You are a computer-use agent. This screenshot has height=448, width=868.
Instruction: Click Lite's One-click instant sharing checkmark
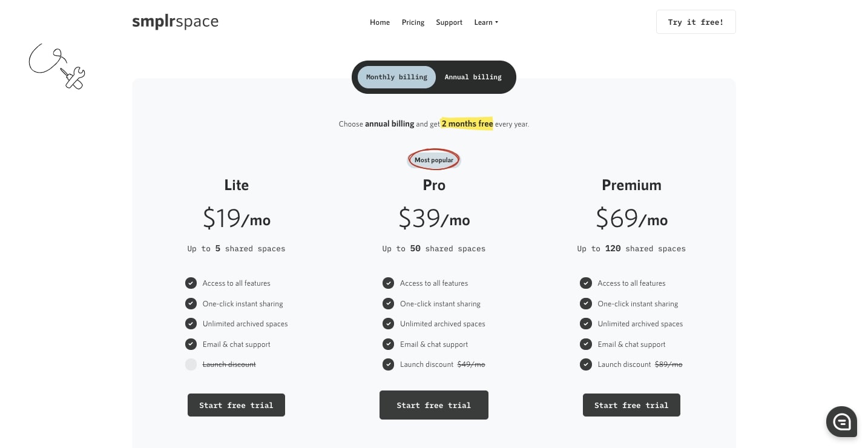(x=191, y=304)
